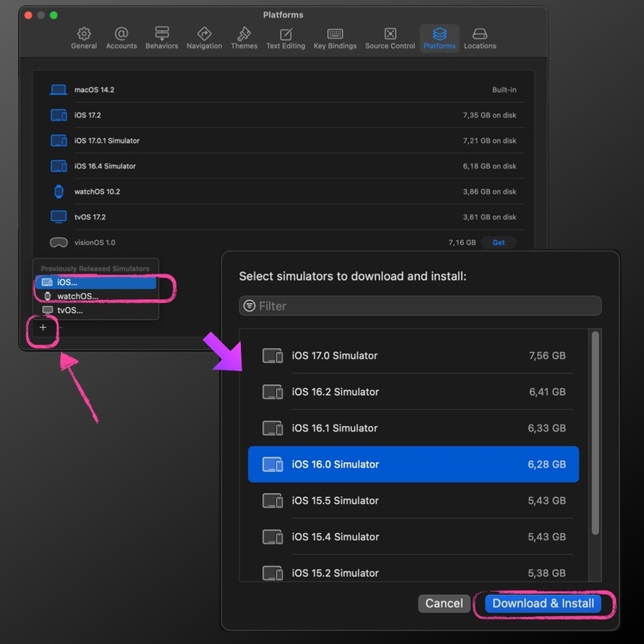Open the Text Editing tab
The width and height of the screenshot is (644, 644).
click(286, 38)
